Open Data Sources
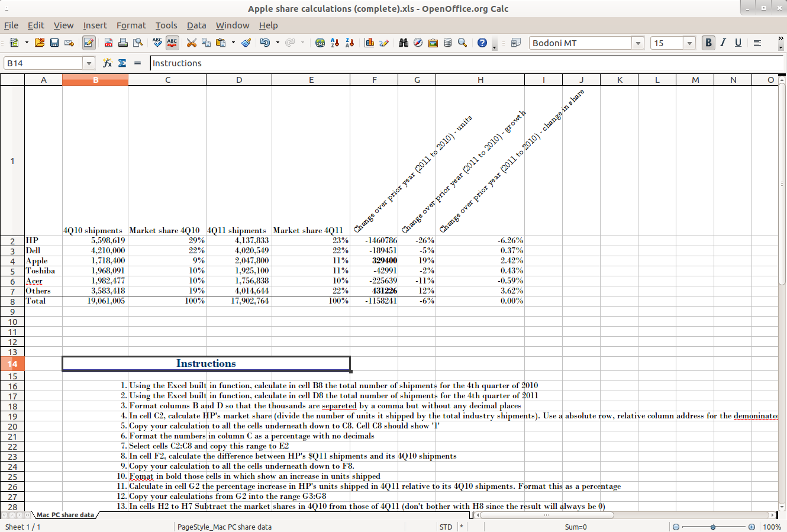The height and width of the screenshot is (532, 787). [x=447, y=43]
